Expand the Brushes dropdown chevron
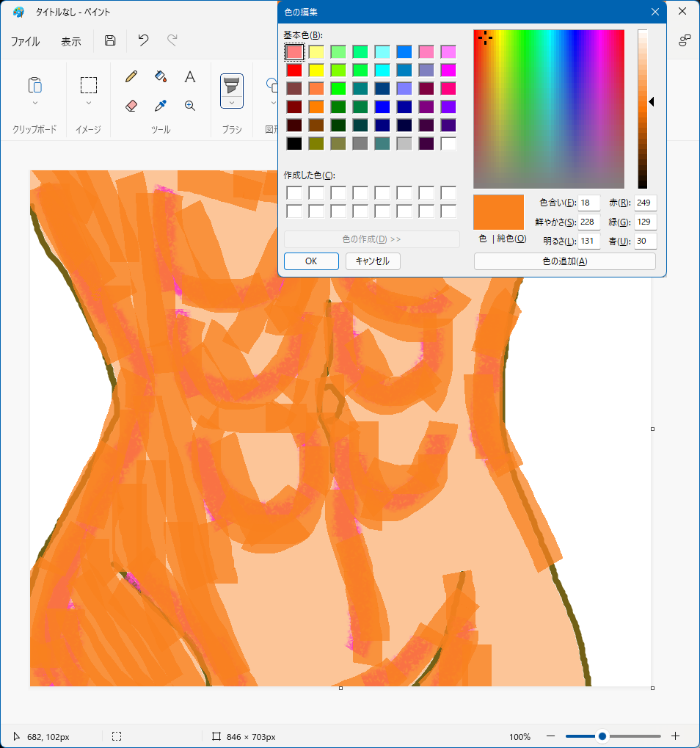700x748 pixels. click(x=232, y=103)
